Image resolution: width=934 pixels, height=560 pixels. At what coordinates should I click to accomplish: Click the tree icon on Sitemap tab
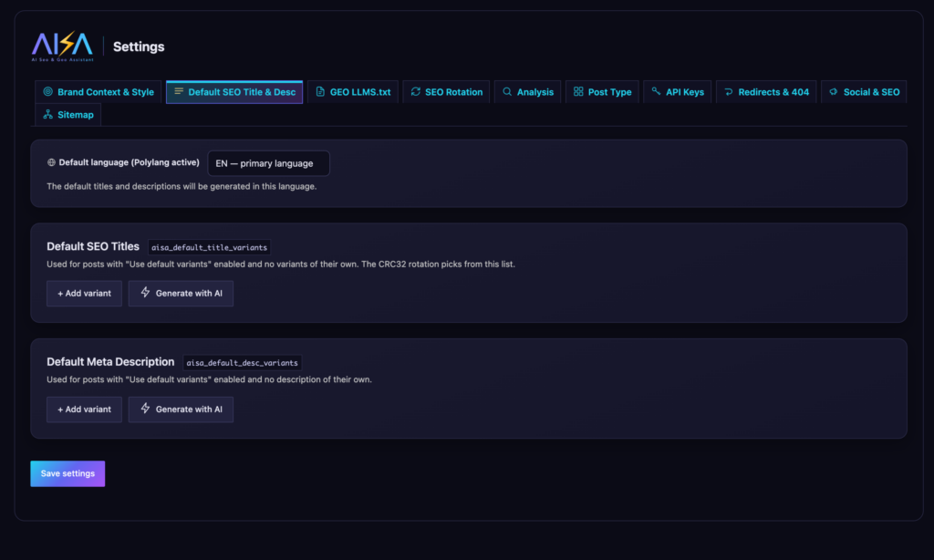pyautogui.click(x=47, y=114)
